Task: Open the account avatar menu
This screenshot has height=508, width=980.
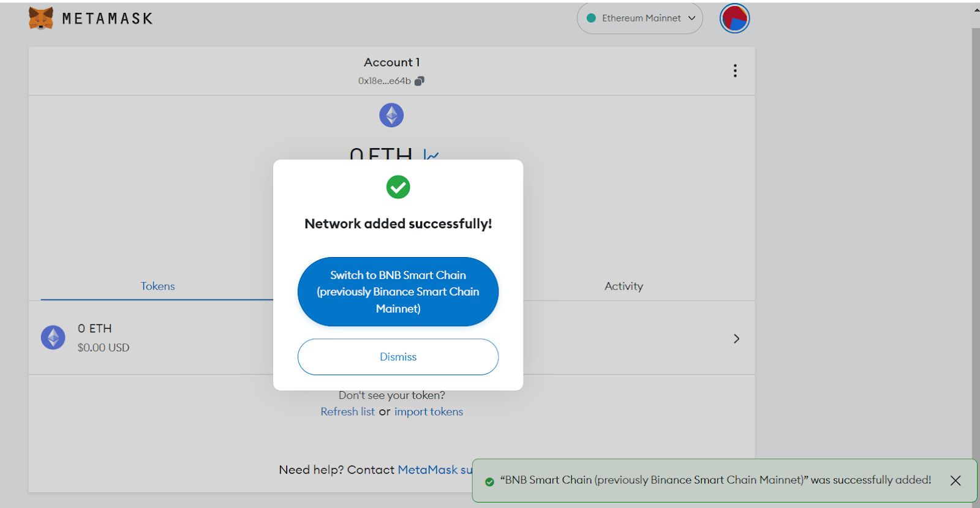Action: [734, 18]
